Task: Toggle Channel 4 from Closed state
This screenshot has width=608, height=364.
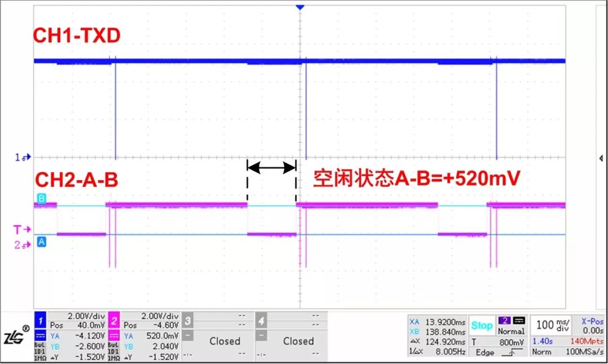Action: [298, 341]
